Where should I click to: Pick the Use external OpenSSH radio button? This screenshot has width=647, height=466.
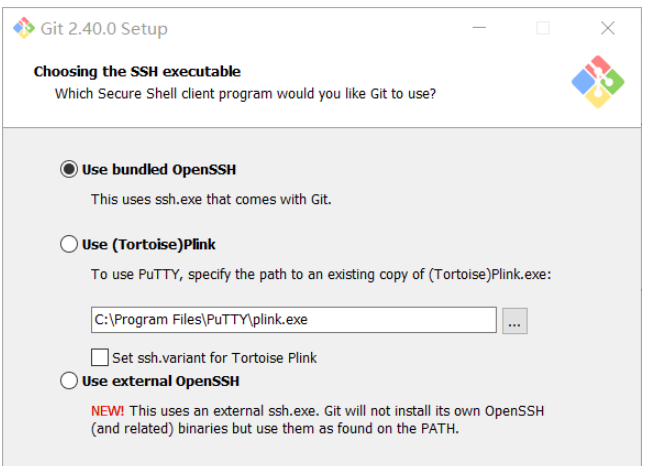tap(69, 381)
